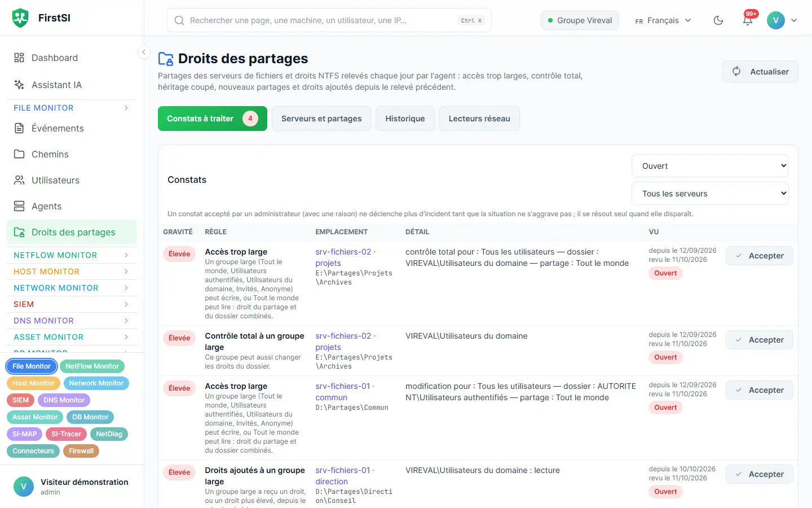Image resolution: width=812 pixels, height=508 pixels.
Task: Open the Assistant IA sidebar entry
Action: click(72, 85)
